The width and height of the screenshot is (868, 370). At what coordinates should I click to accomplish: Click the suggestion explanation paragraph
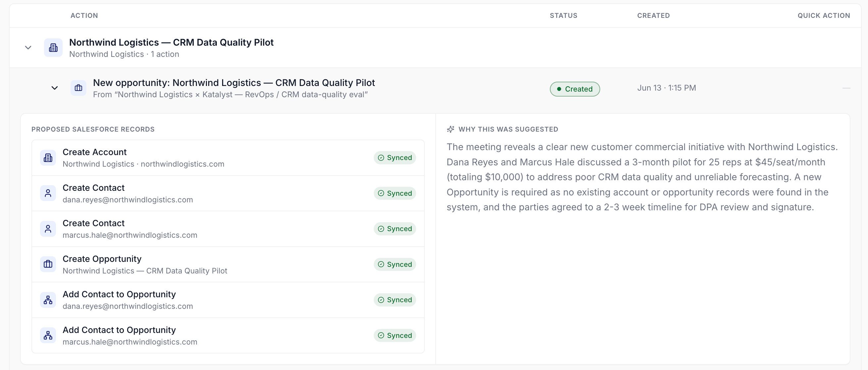(642, 177)
